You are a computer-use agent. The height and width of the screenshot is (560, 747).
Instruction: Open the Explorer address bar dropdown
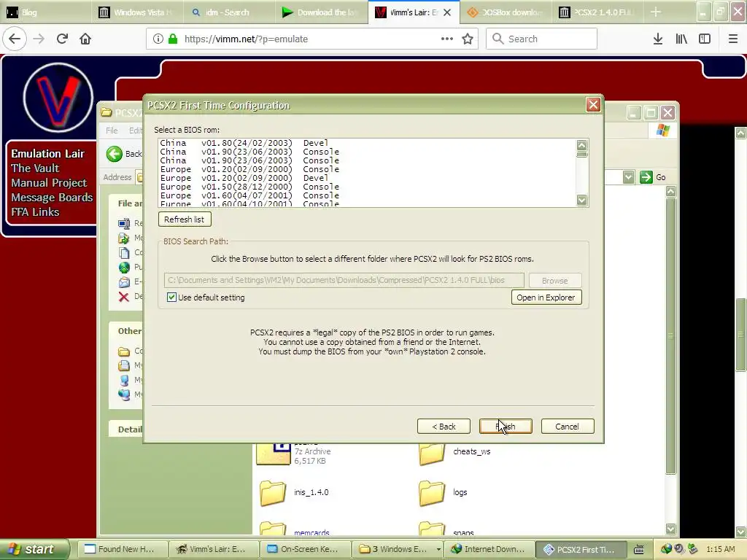click(628, 177)
